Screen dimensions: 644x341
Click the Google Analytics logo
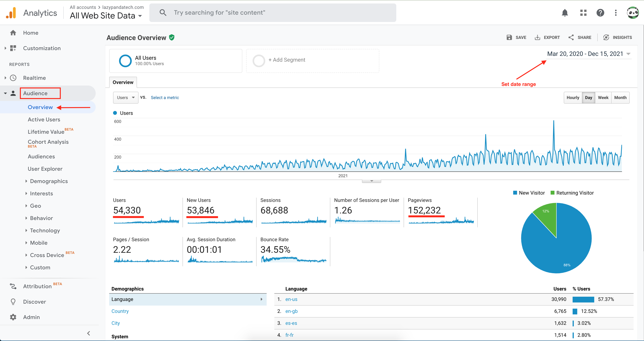pos(11,13)
